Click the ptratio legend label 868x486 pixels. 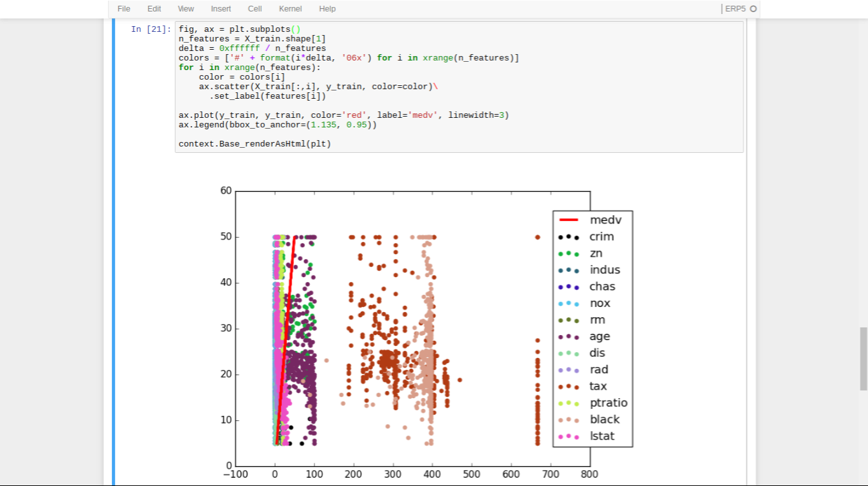[608, 403]
